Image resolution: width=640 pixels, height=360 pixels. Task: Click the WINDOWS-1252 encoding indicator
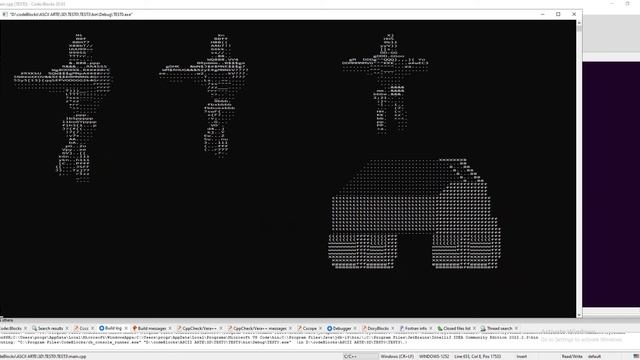click(x=433, y=356)
